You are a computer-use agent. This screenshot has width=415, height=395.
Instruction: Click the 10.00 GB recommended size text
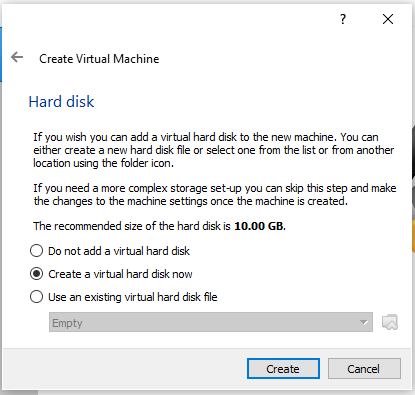(260, 226)
